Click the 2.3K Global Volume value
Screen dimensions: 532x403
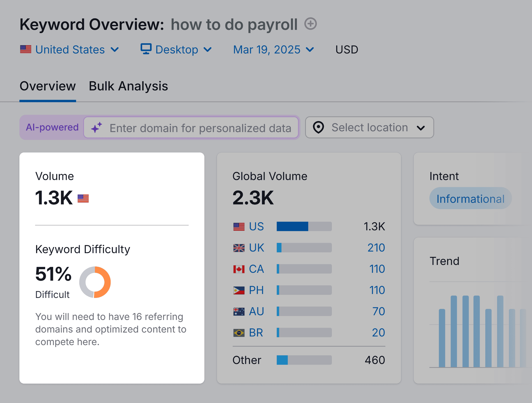pyautogui.click(x=253, y=198)
